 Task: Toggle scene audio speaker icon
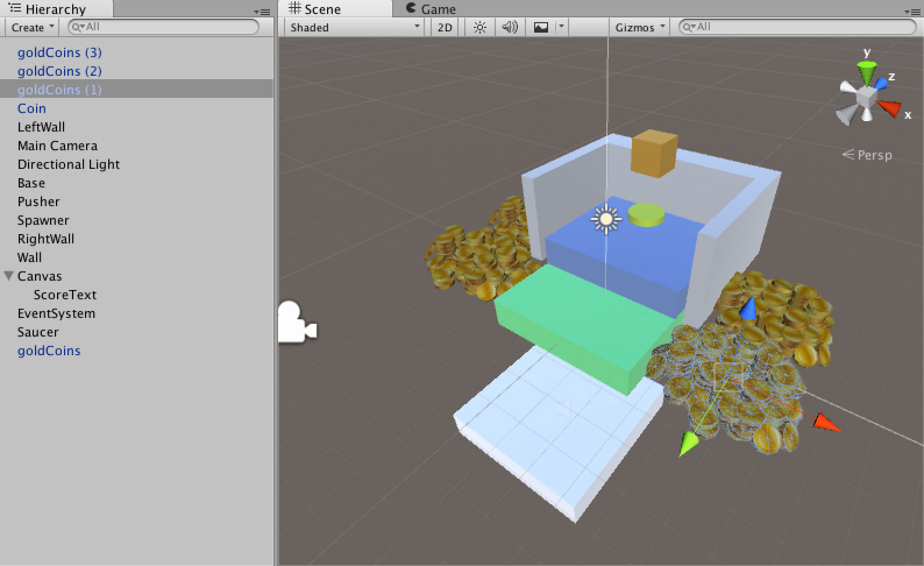coord(510,27)
